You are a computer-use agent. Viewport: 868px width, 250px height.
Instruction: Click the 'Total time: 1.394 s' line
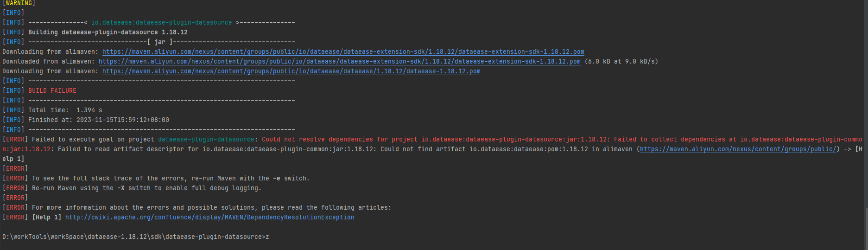click(65, 110)
